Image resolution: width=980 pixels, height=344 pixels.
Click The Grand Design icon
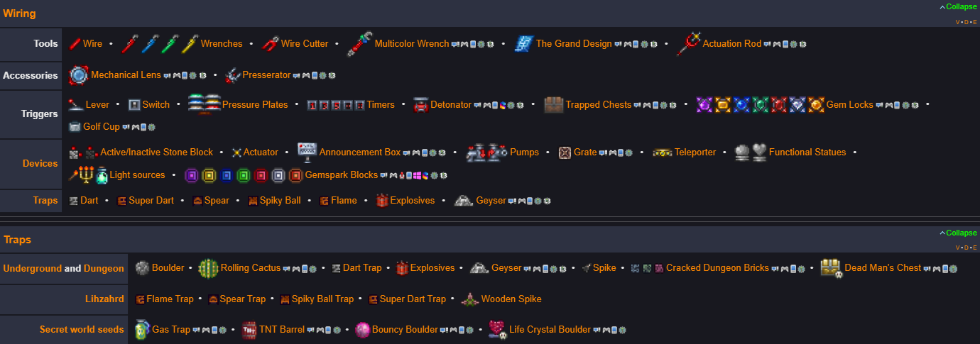click(x=523, y=44)
